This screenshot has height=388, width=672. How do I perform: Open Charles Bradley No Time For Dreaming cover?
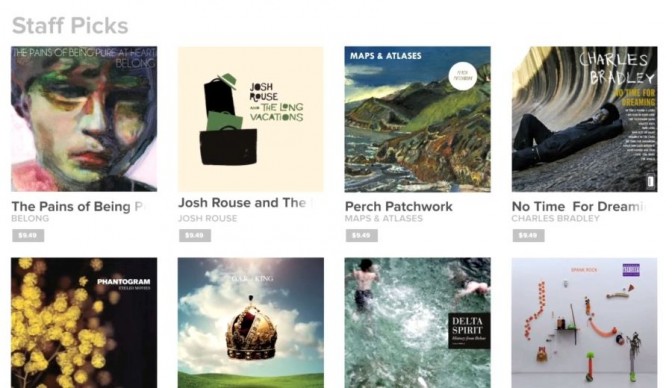pos(584,119)
